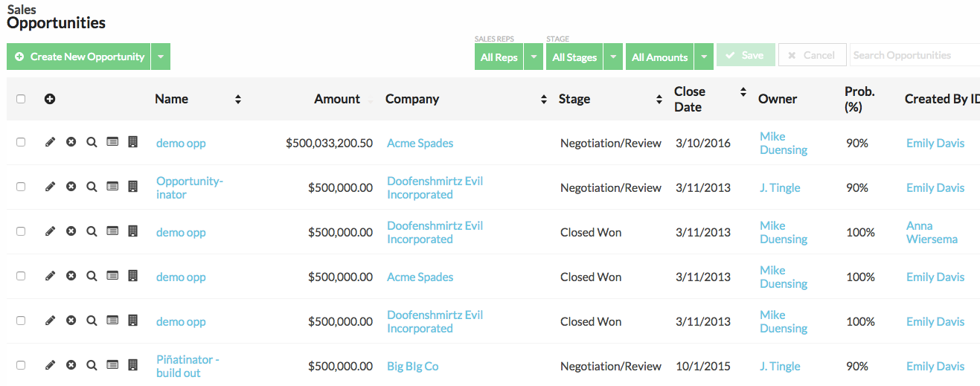
Task: Click the details card icon for Opportunity-inator row
Action: (x=112, y=187)
